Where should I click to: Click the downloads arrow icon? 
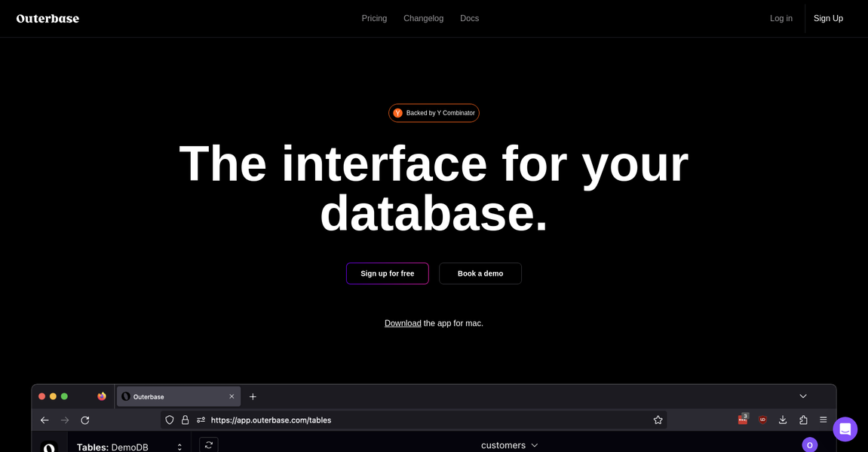point(783,420)
